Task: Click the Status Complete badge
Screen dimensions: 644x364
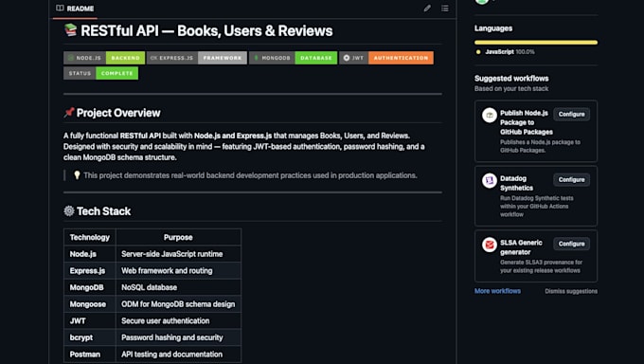Action: coord(101,73)
